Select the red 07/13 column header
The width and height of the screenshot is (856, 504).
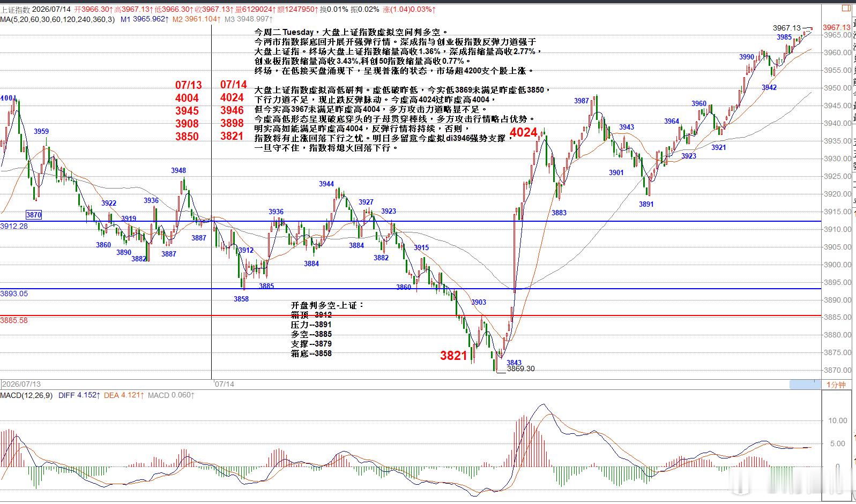click(x=189, y=85)
